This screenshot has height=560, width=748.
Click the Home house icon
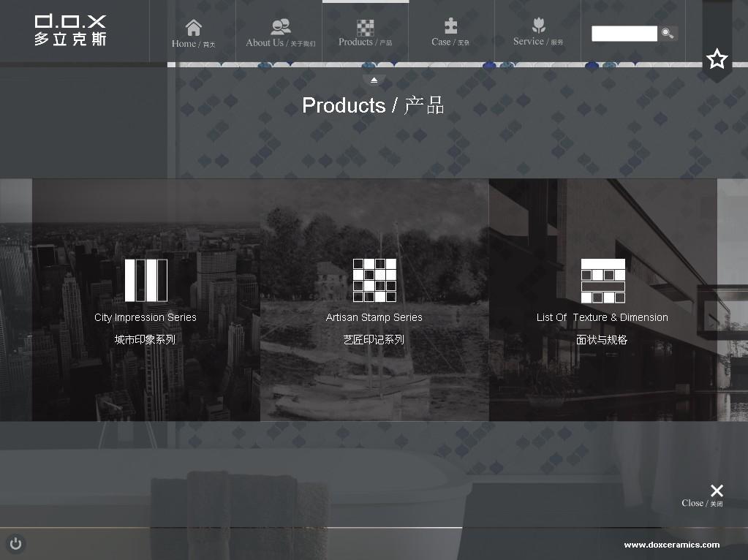(x=194, y=28)
